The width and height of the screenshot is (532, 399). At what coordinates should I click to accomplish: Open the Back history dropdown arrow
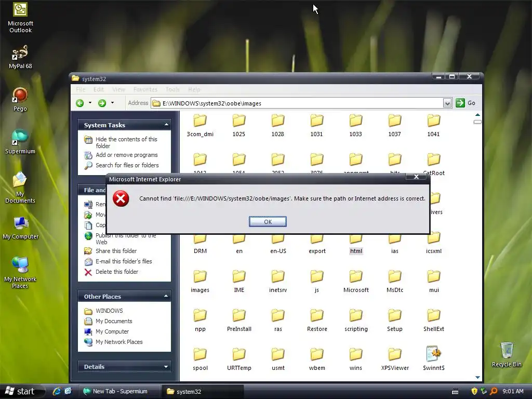tap(90, 103)
